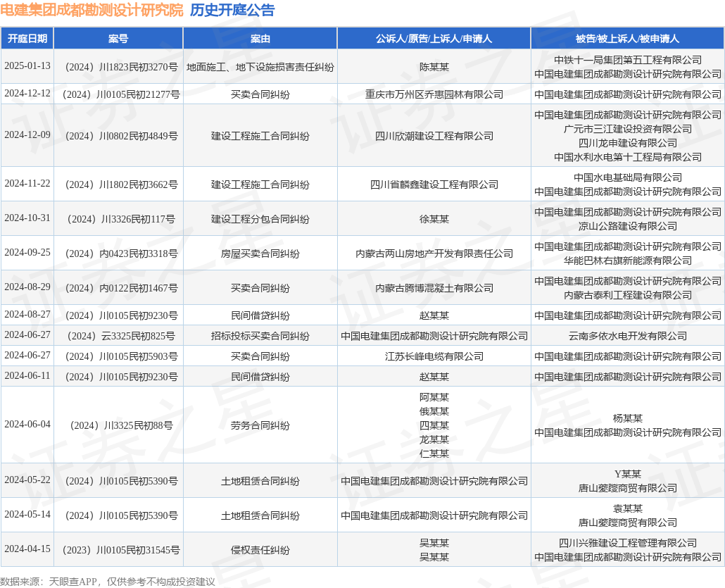Click defendant 四川兴雅建设工程管理有限公司
The image size is (725, 588).
click(x=627, y=543)
